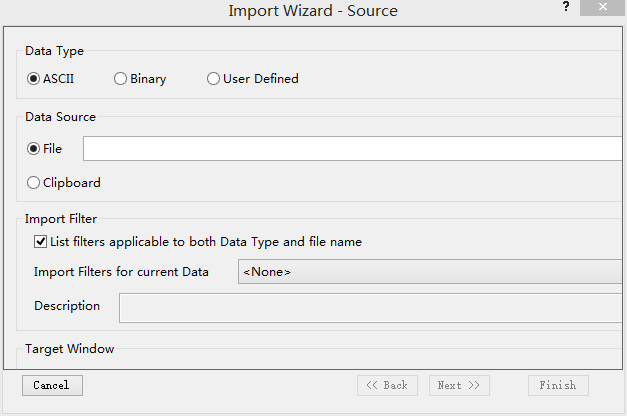Click the Import Filter section heading

coord(61,219)
